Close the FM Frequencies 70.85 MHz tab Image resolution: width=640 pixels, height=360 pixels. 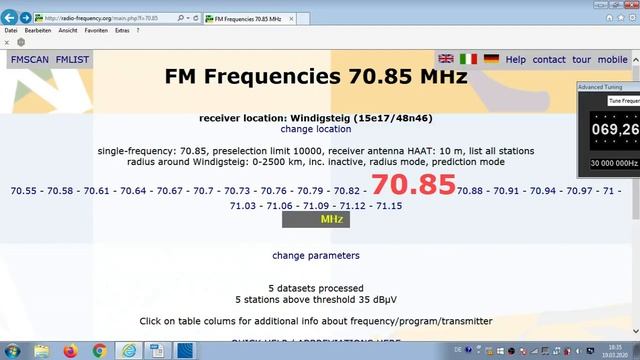[291, 19]
